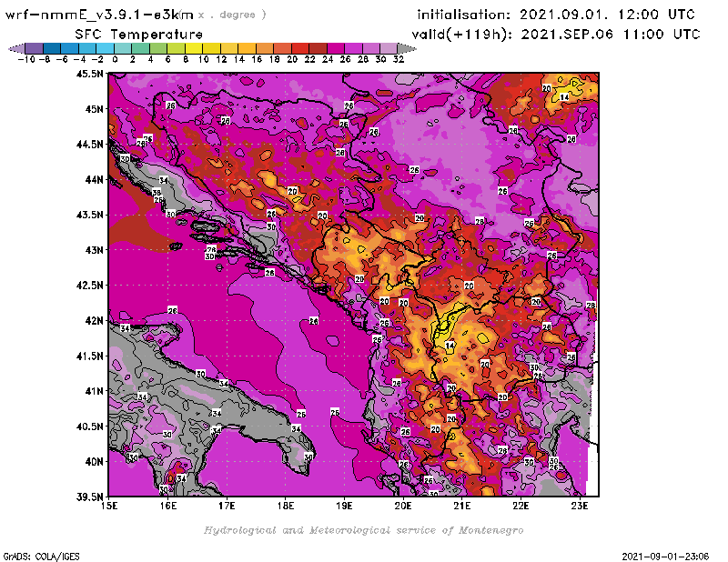Click the 41N latitude axis label
Image resolution: width=728 pixels, height=562 pixels.
[94, 391]
